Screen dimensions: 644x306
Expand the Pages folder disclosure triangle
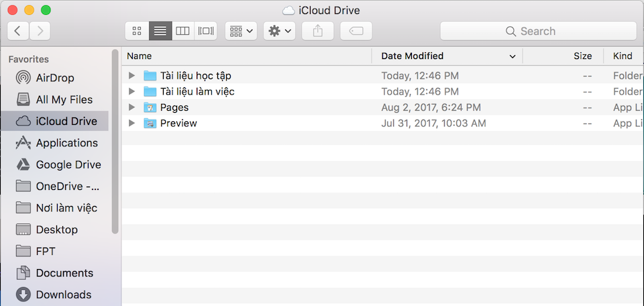pos(131,107)
